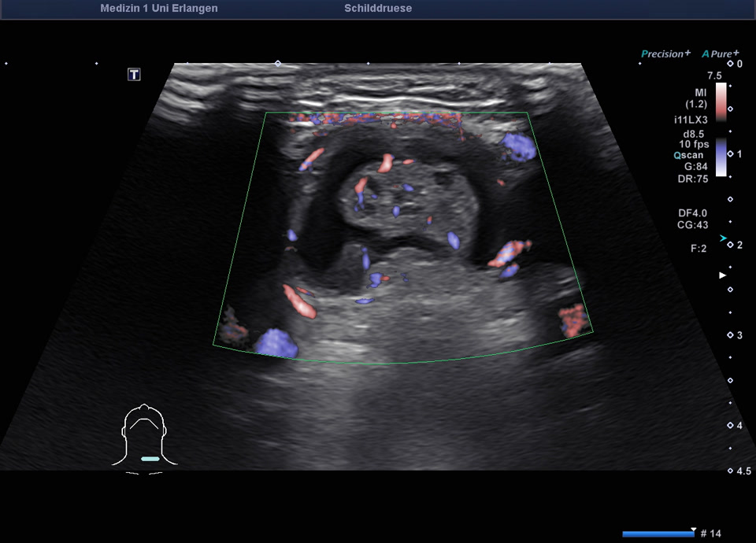Image resolution: width=756 pixels, height=543 pixels.
Task: Select the cyan focus arrow marker
Action: pyautogui.click(x=723, y=238)
